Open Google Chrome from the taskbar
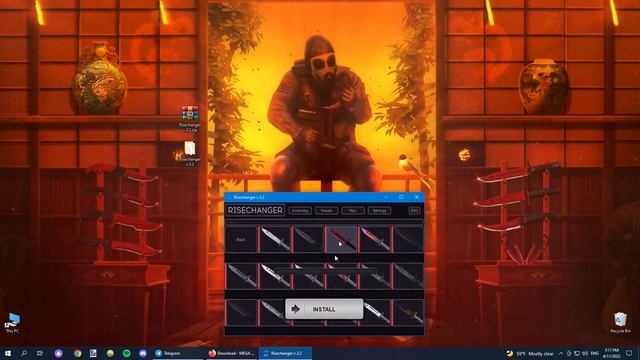Image resolution: width=640 pixels, height=360 pixels. (x=78, y=353)
